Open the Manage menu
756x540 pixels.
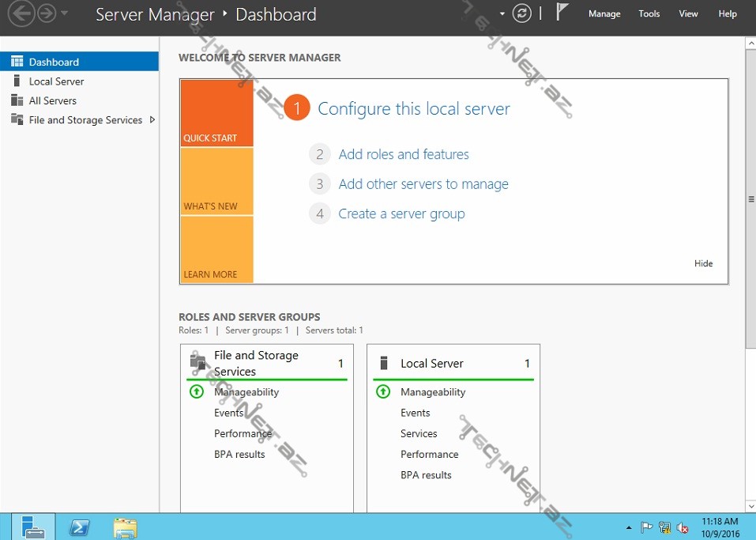(x=604, y=14)
